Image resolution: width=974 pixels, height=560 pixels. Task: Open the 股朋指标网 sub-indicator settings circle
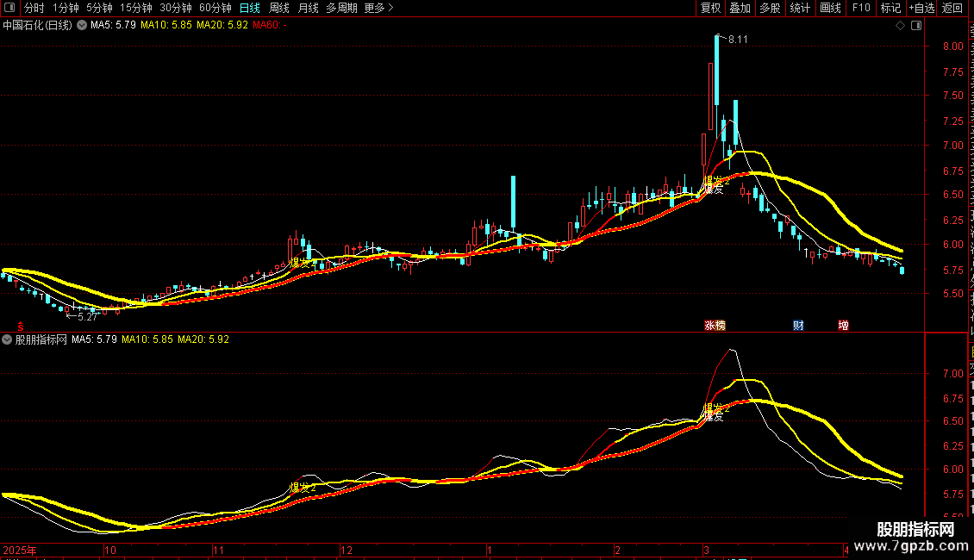pyautogui.click(x=7, y=339)
